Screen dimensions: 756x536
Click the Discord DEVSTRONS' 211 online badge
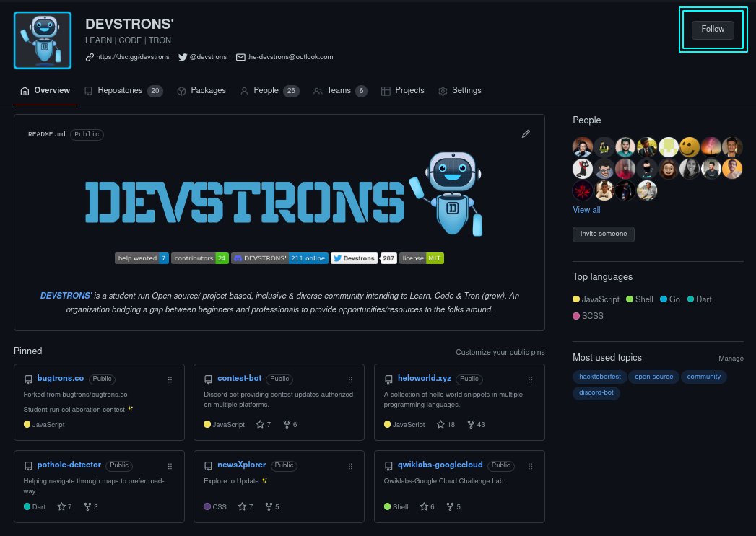pyautogui.click(x=279, y=258)
